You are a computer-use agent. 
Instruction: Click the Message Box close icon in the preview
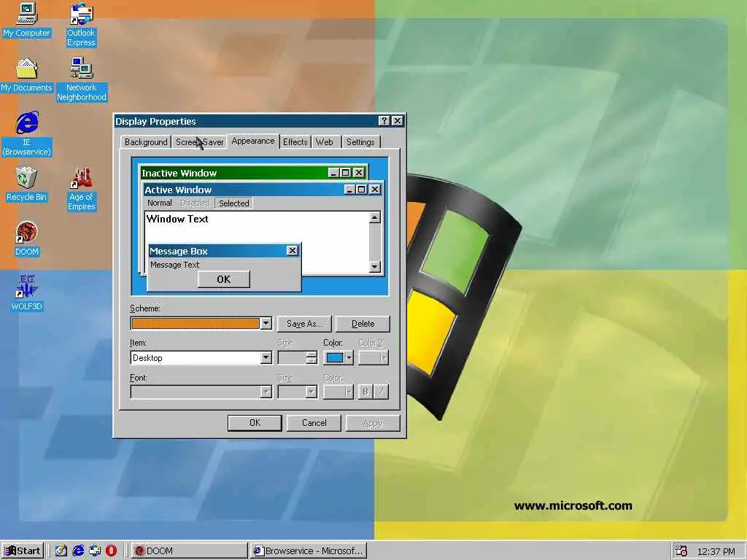[293, 251]
